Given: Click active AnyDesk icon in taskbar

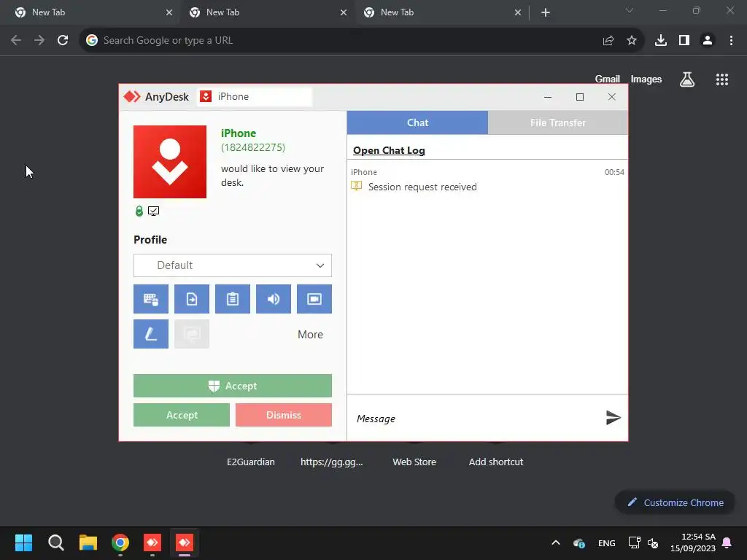Looking at the screenshot, I should click(x=185, y=542).
